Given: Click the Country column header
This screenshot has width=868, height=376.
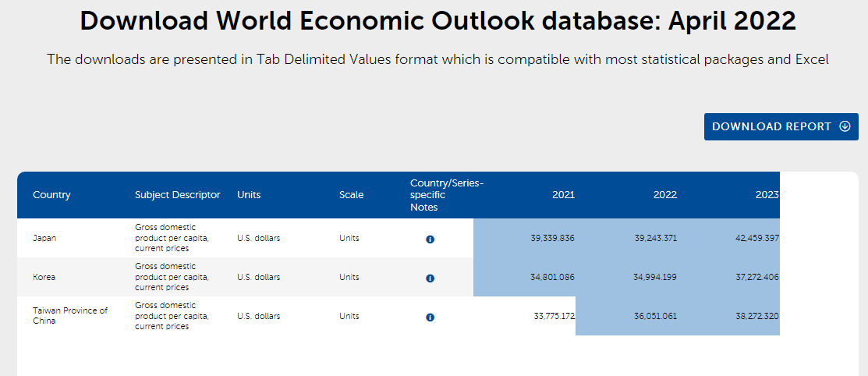Looking at the screenshot, I should (x=51, y=195).
